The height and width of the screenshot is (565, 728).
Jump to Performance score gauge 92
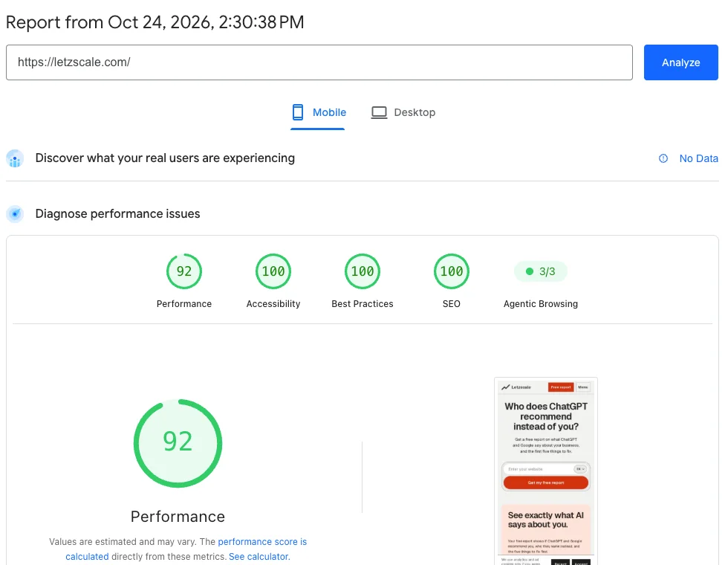[184, 271]
